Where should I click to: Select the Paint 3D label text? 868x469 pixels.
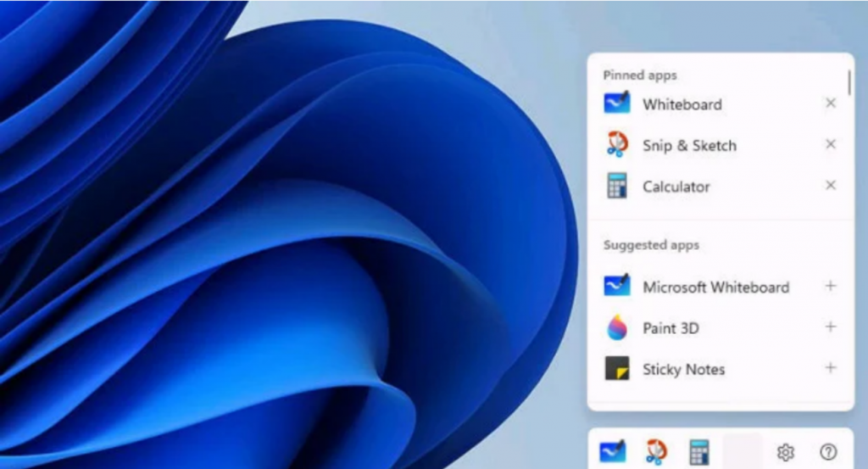[x=670, y=328]
